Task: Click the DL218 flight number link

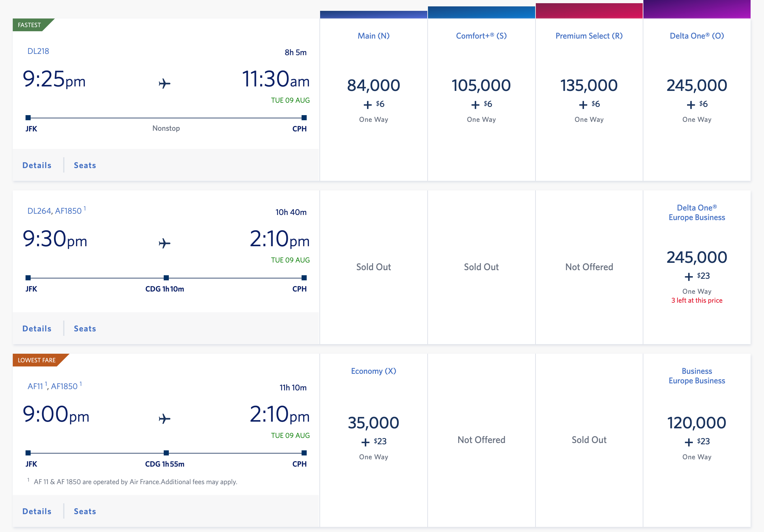Action: click(x=38, y=51)
